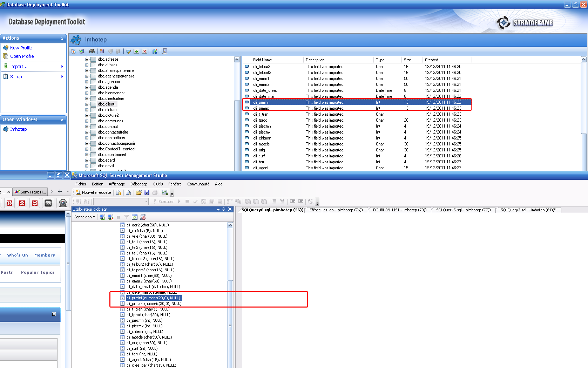Open the Connexion dropdown
Screen dimensions: 588x368
(x=84, y=217)
